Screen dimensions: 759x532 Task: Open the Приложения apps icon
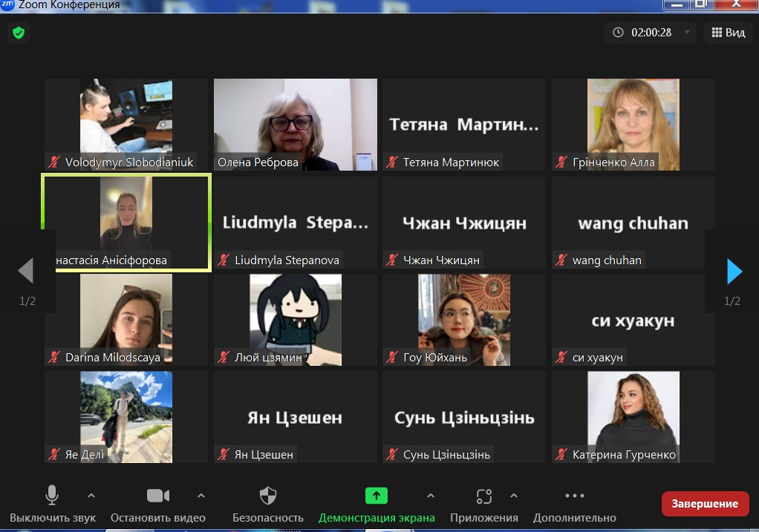coord(484,496)
